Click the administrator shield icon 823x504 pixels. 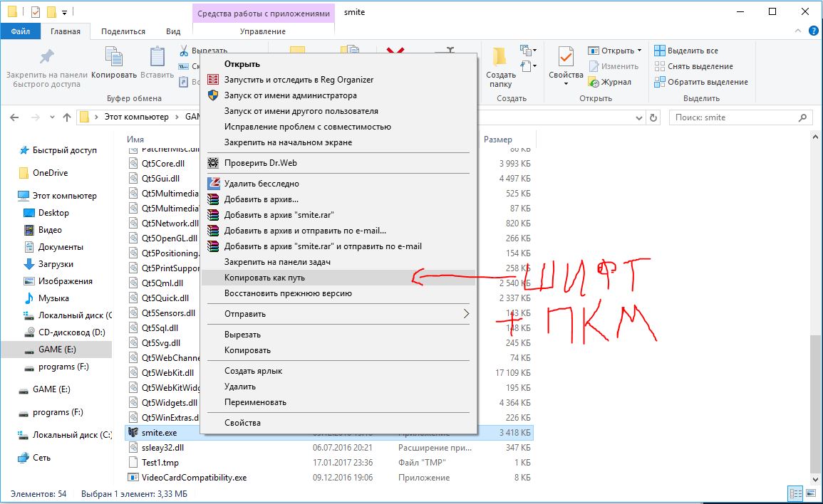pyautogui.click(x=213, y=95)
